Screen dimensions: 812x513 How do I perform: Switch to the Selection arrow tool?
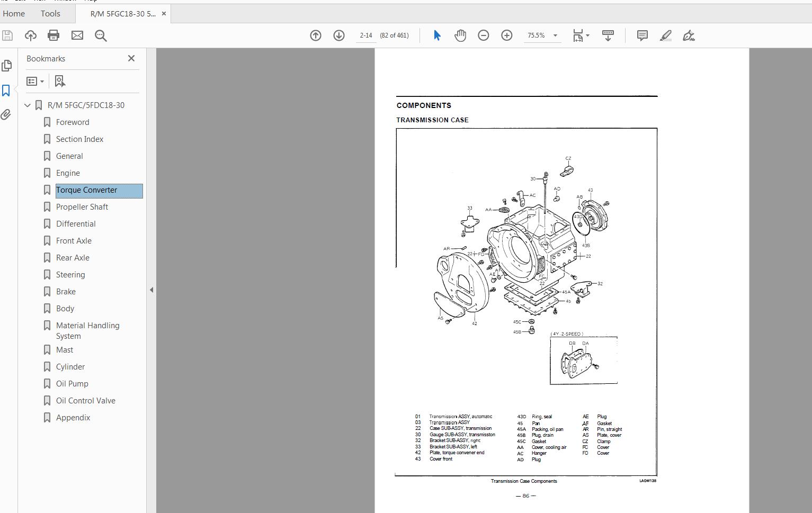pos(436,35)
